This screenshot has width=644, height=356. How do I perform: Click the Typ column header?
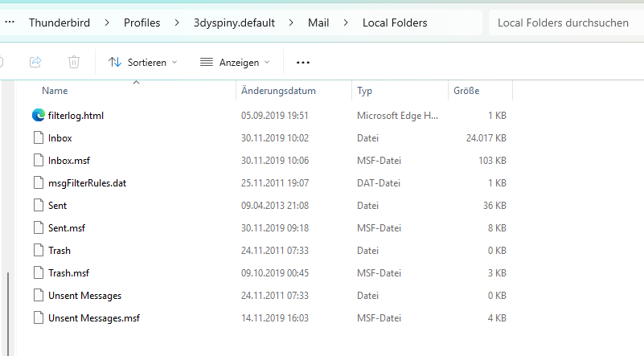(365, 91)
